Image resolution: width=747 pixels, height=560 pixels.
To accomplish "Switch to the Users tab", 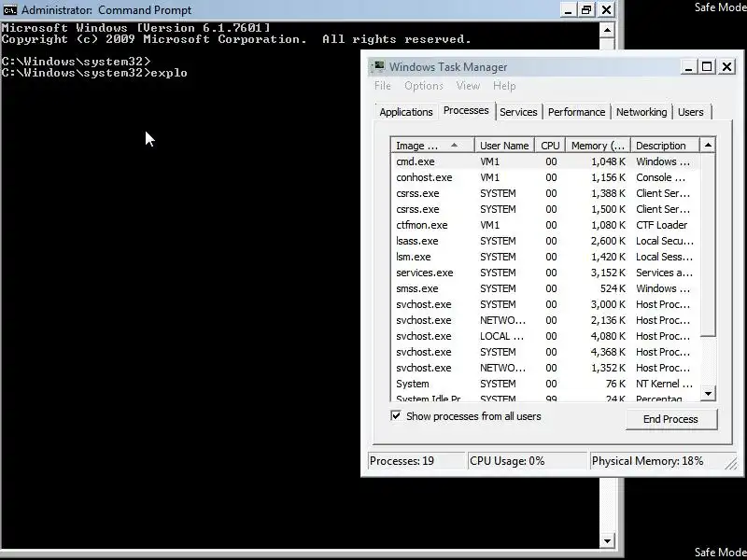I will [690, 112].
